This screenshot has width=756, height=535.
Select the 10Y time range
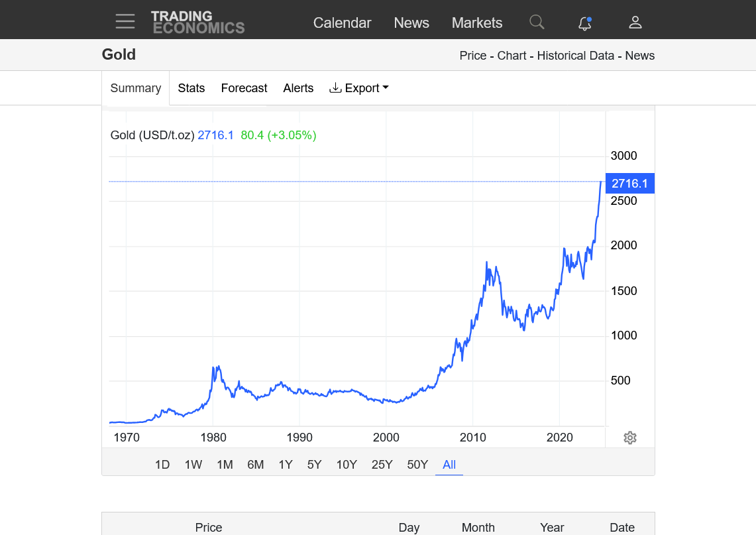point(347,465)
